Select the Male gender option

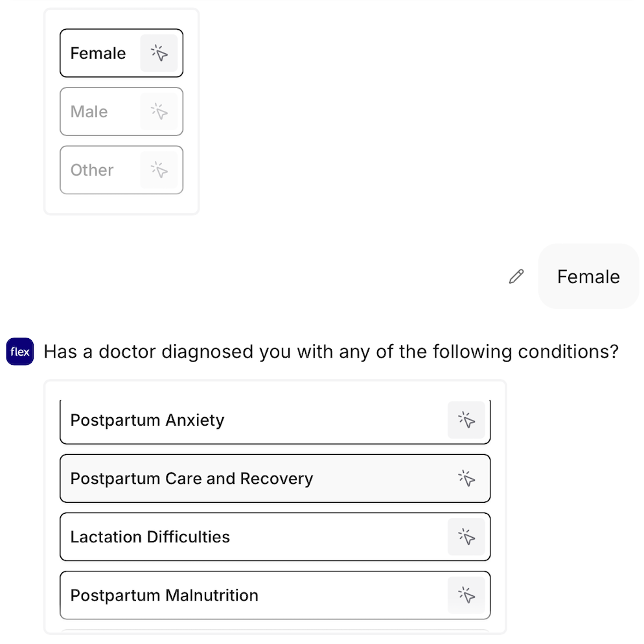point(122,111)
